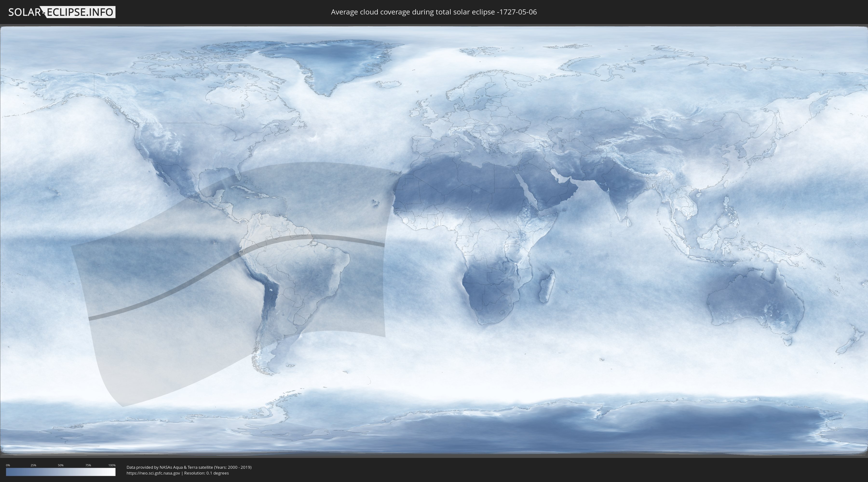Click the 0% legend label
This screenshot has width=868, height=482.
pyautogui.click(x=8, y=465)
